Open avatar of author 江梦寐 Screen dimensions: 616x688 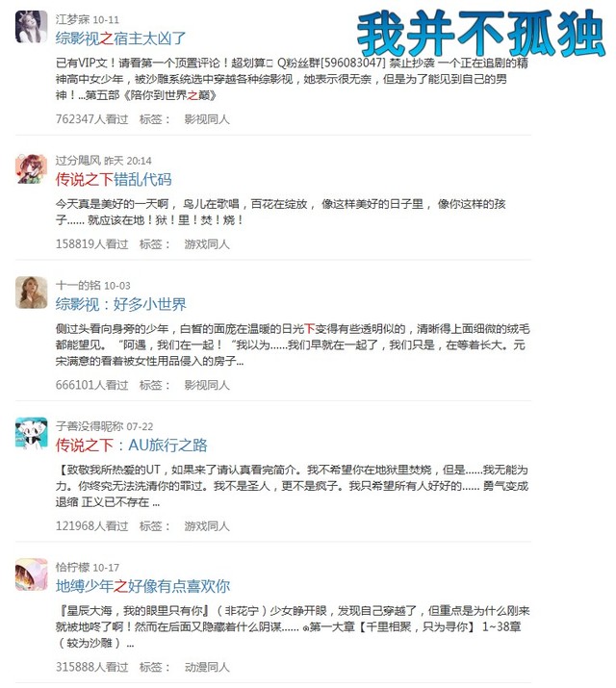point(31,27)
